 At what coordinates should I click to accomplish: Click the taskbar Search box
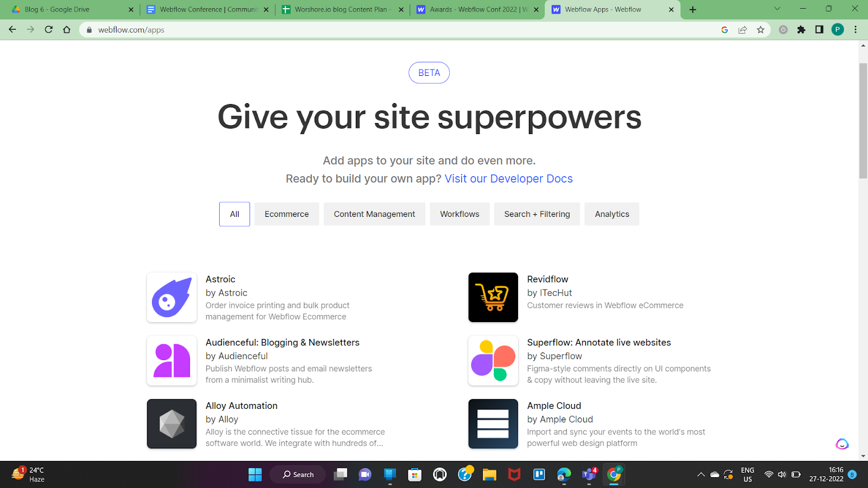click(298, 474)
